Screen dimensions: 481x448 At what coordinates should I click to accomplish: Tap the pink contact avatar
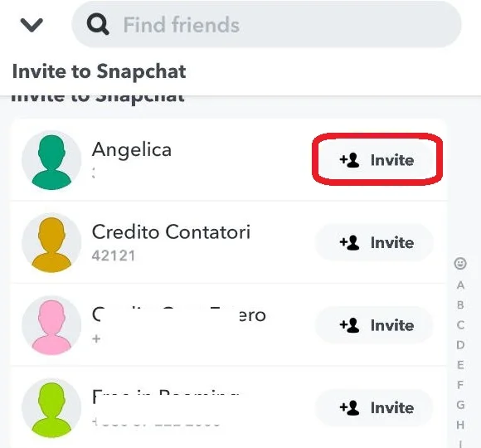(x=51, y=325)
